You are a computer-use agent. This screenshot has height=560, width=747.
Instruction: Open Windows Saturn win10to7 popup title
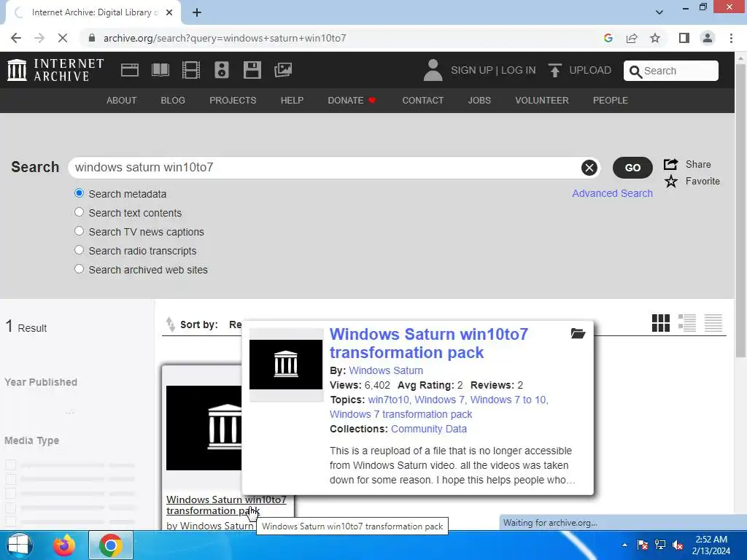pyautogui.click(x=429, y=343)
